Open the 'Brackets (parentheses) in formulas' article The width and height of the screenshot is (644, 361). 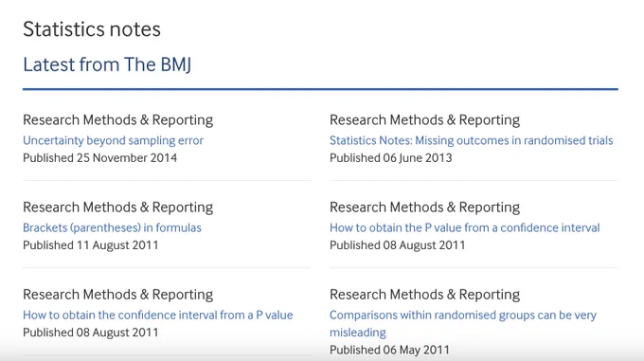pyautogui.click(x=112, y=227)
